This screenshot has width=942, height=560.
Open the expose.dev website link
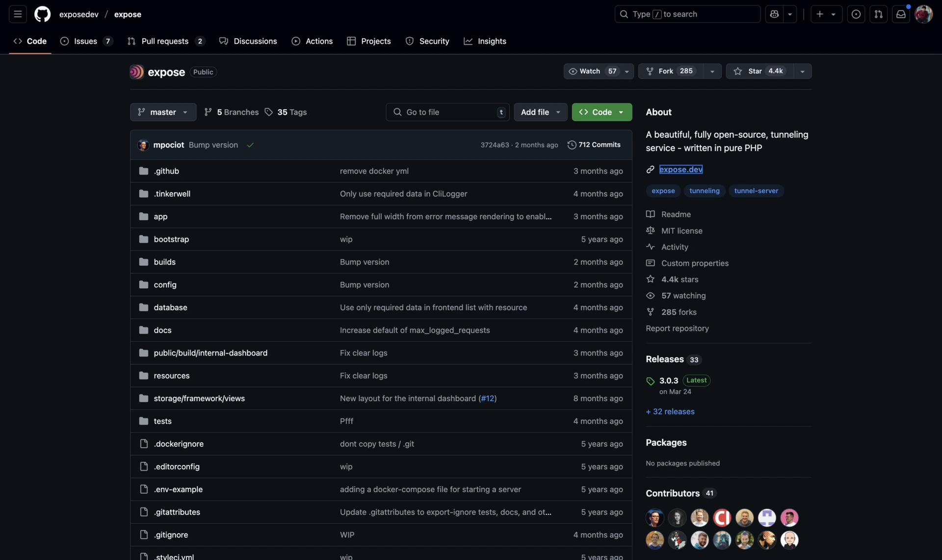click(680, 169)
